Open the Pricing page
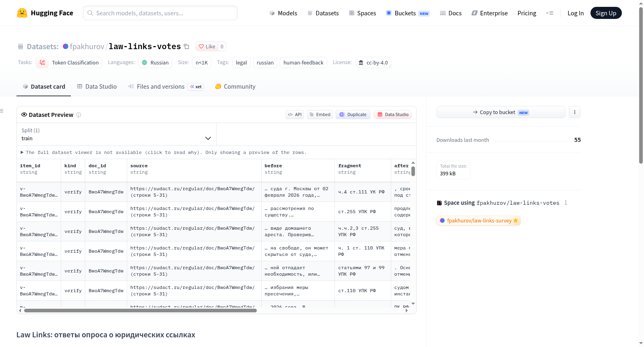The height and width of the screenshot is (347, 644). tap(527, 13)
